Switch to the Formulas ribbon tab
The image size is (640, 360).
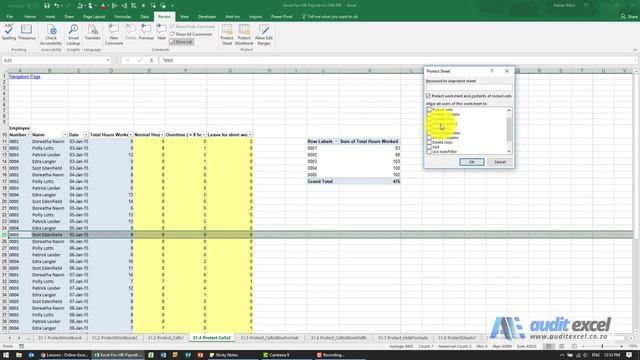(x=122, y=17)
